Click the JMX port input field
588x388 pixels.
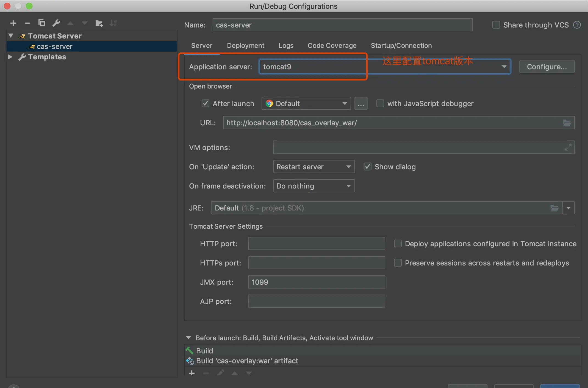[316, 282]
